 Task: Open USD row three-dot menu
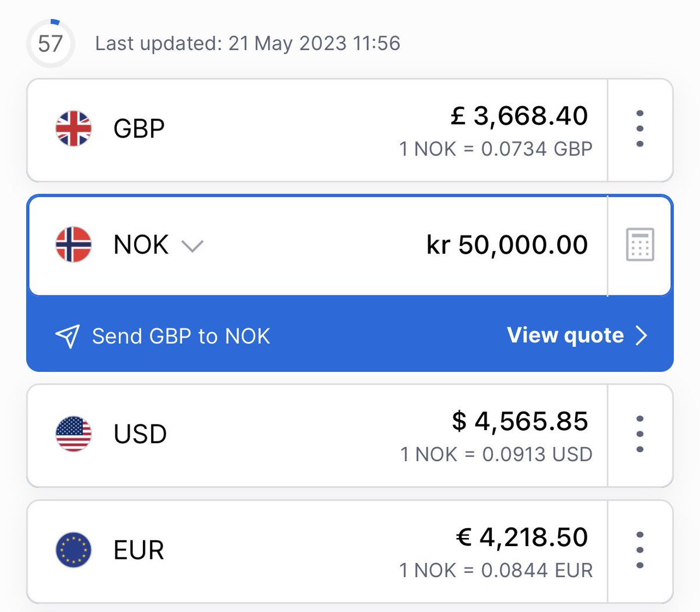(x=640, y=434)
